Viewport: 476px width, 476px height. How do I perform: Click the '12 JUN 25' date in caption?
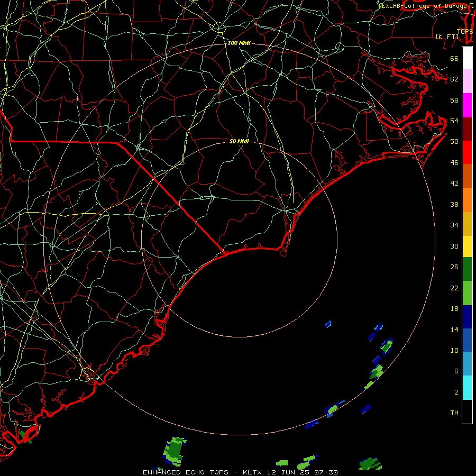point(288,472)
